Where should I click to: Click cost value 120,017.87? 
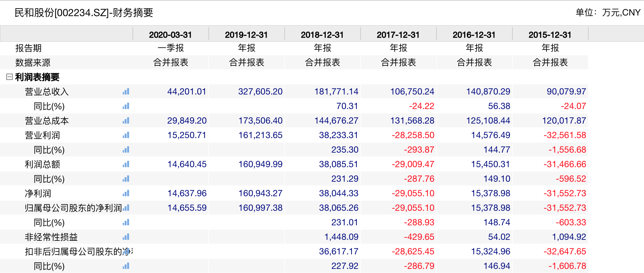[564, 121]
